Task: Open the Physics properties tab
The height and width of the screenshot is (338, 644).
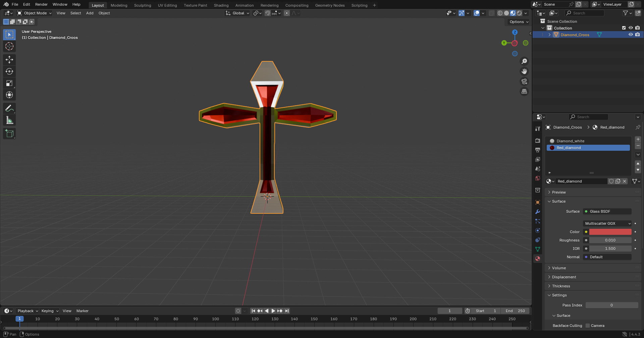Action: coord(538,230)
